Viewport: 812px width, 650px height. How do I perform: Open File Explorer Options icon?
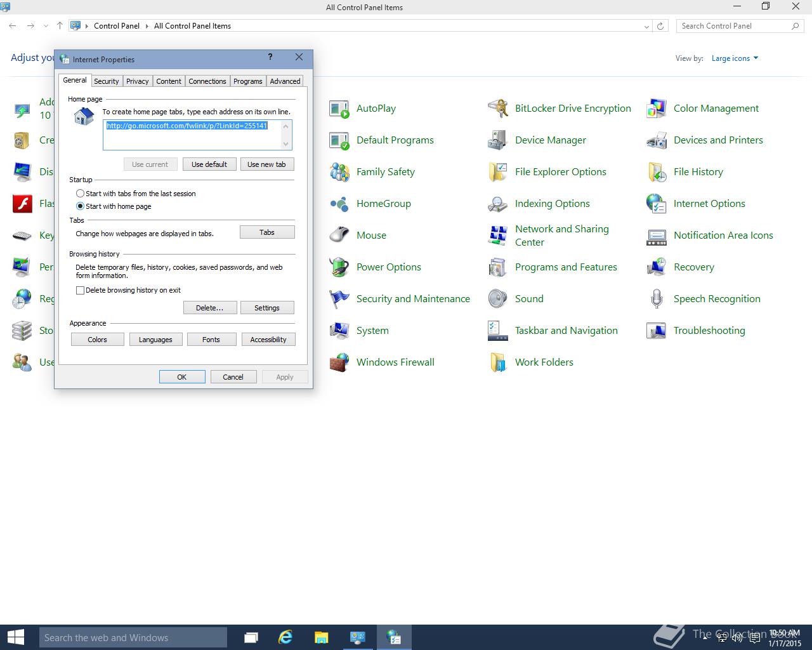498,172
